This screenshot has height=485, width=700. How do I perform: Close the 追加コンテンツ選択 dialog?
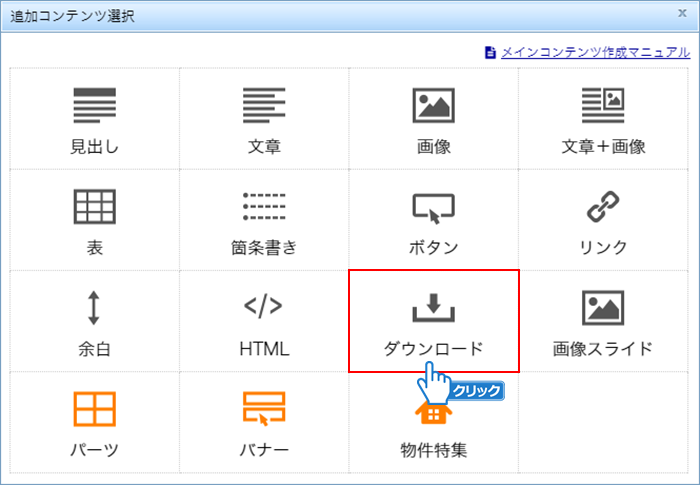click(682, 13)
